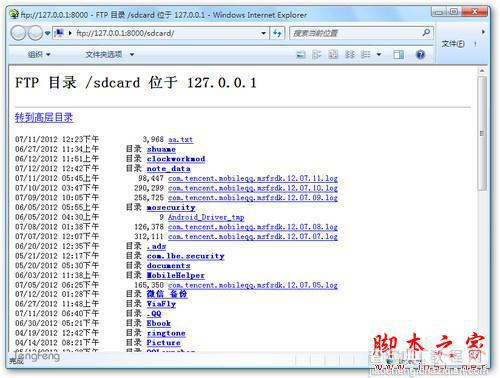Viewport: 500px width, 378px height.
Task: Open the documents directory link
Action: click(x=168, y=266)
